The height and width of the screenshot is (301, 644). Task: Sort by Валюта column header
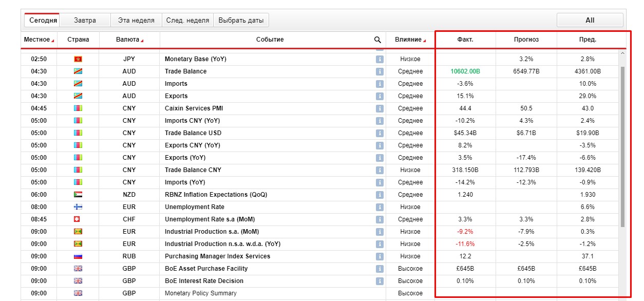129,40
